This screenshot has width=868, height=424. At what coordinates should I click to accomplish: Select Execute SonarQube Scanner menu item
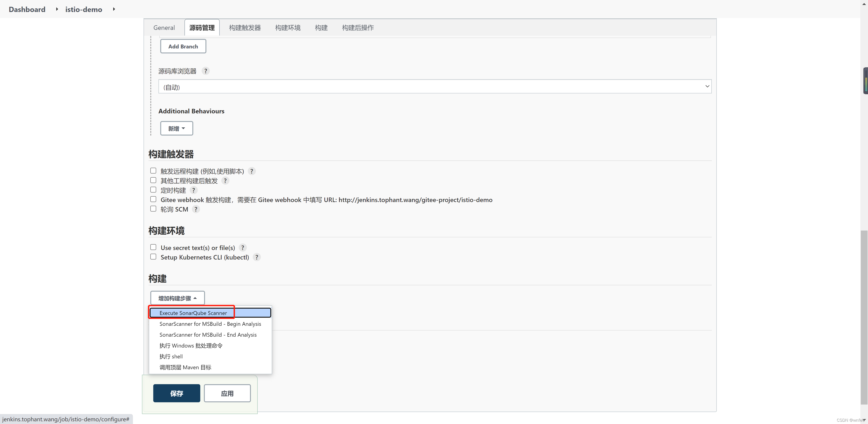click(x=193, y=313)
